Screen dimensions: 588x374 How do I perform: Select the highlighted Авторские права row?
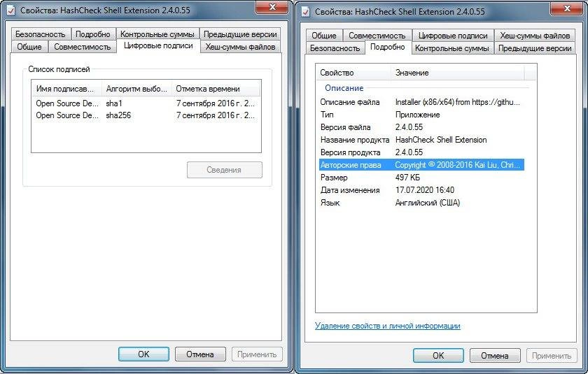tap(421, 165)
